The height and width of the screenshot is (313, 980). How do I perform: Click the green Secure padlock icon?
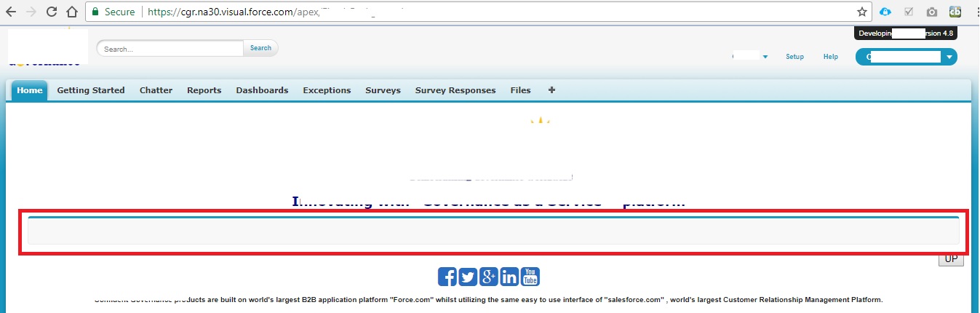point(95,12)
